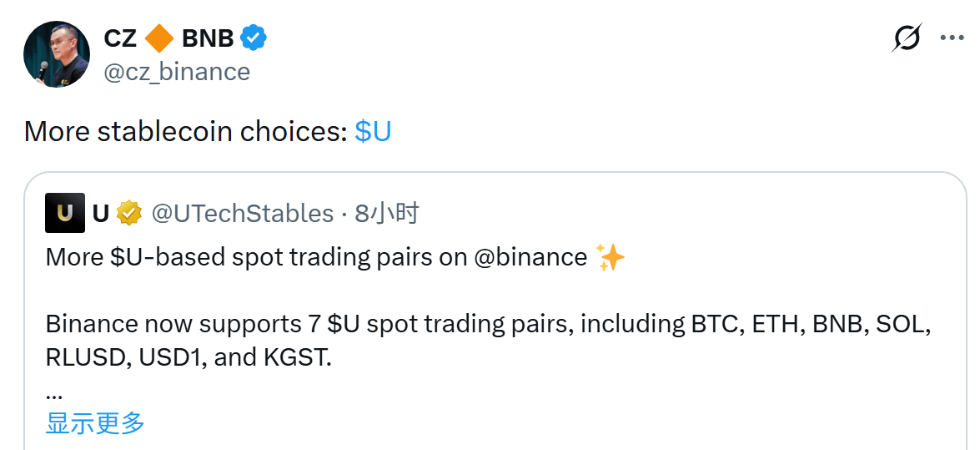
Task: Click the blue $U cashtag
Action: point(373,132)
